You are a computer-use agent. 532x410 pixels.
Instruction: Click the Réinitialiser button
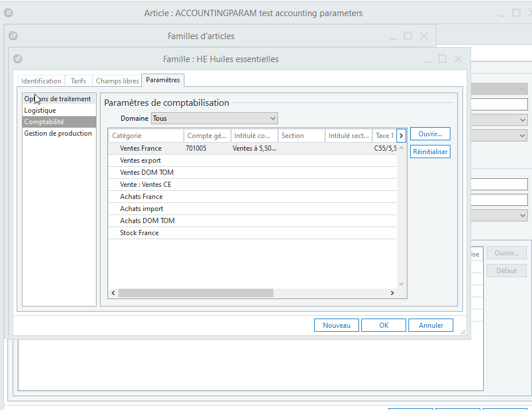pos(430,151)
